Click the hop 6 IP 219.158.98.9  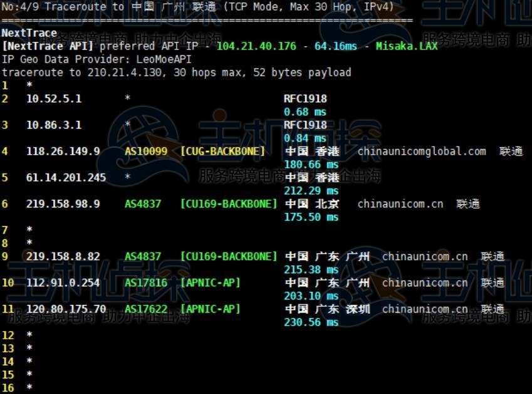[x=63, y=204]
